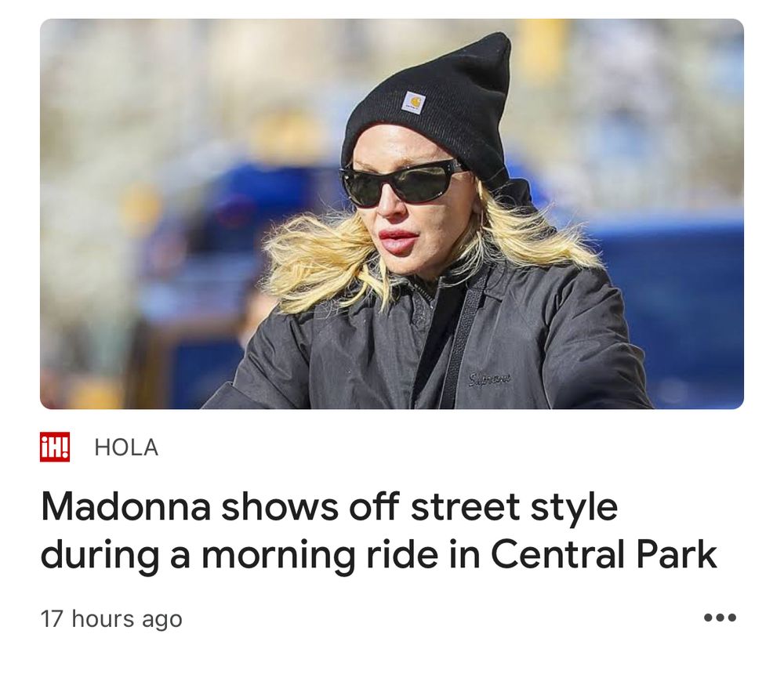The width and height of the screenshot is (784, 674).
Task: Click Central Park in the headline
Action: coord(604,554)
